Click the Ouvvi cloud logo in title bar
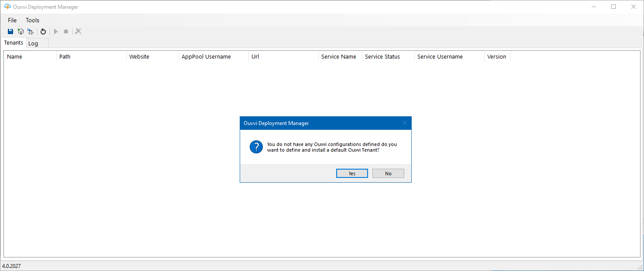This screenshot has height=271, width=644. pyautogui.click(x=7, y=7)
